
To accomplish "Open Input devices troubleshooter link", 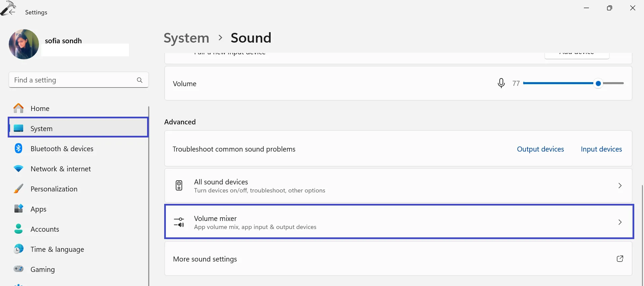I will tap(601, 149).
